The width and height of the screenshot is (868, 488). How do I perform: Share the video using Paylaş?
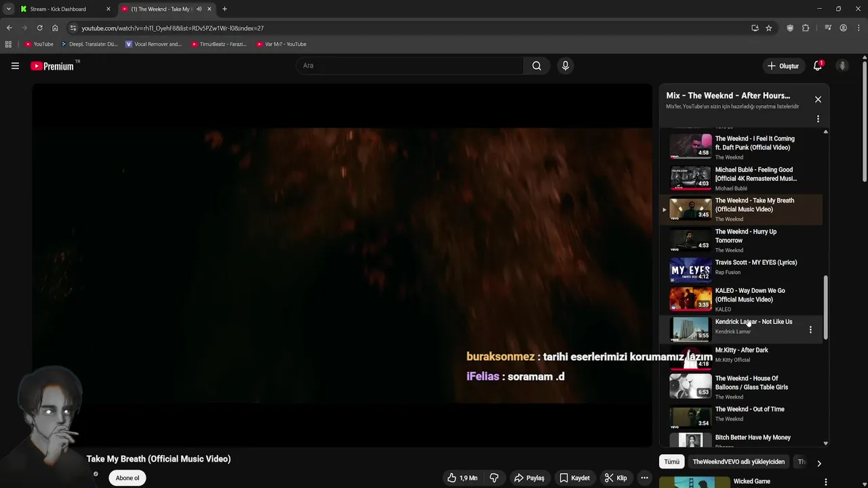point(529,478)
